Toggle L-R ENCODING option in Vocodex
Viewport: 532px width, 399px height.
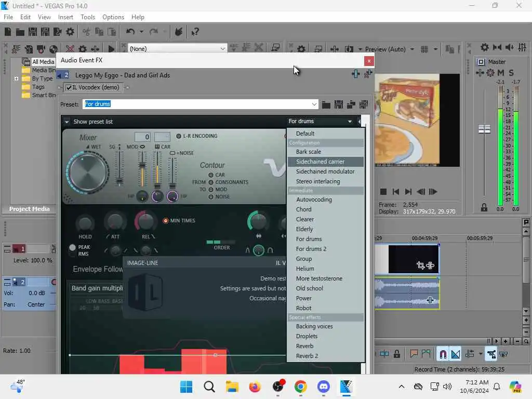[179, 136]
